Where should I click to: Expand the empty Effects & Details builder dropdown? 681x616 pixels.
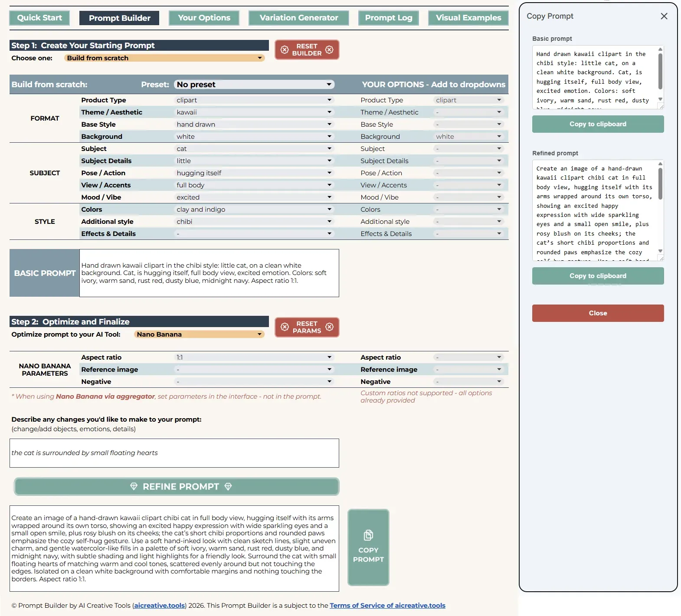254,234
